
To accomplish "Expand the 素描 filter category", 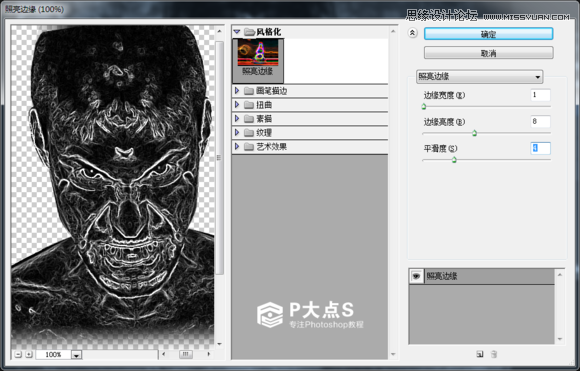I will tap(237, 118).
